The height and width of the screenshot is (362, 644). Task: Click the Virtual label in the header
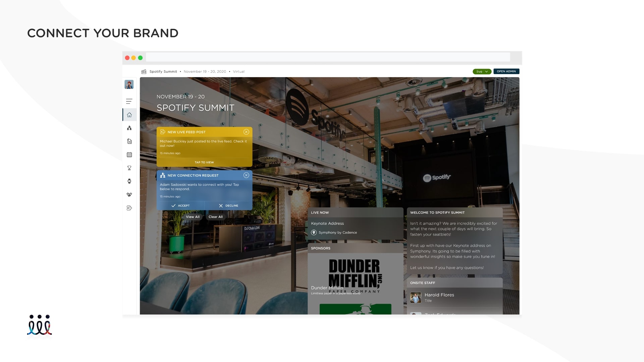[x=239, y=71]
